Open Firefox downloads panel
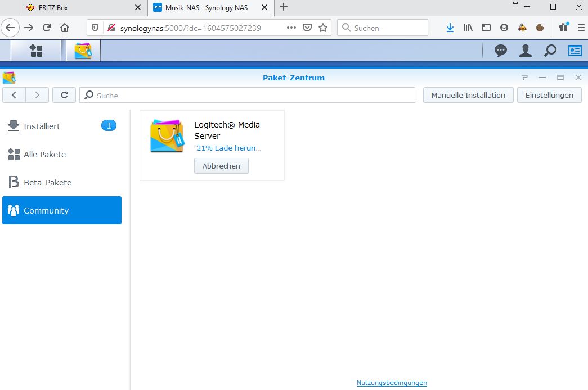The height and width of the screenshot is (390, 588). [450, 28]
